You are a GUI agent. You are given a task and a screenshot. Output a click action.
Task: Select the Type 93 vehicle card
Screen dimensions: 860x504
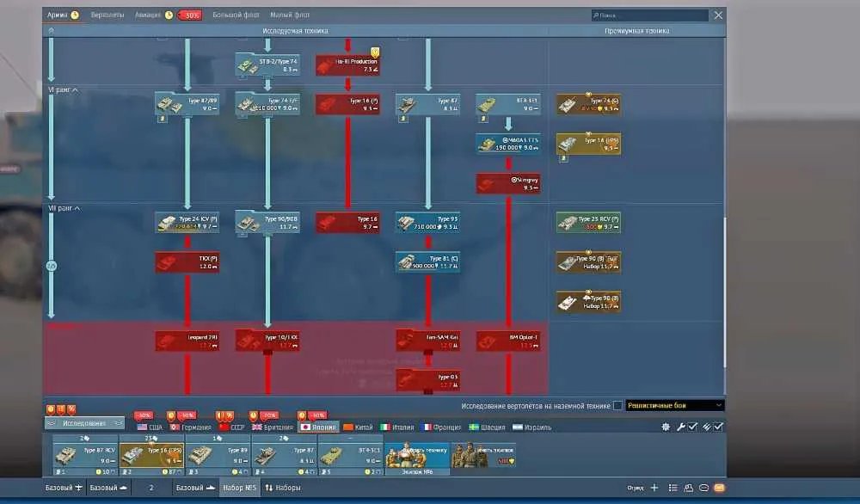(x=427, y=223)
